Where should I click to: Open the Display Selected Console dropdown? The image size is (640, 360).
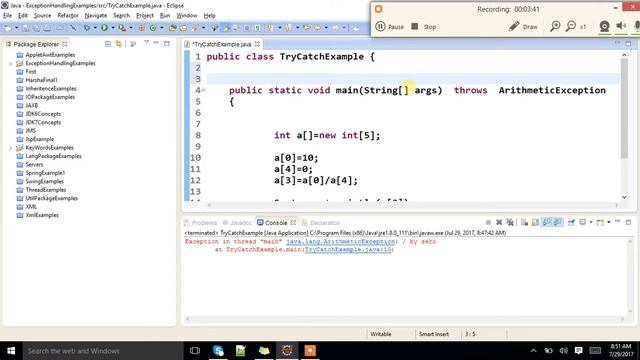[591, 222]
